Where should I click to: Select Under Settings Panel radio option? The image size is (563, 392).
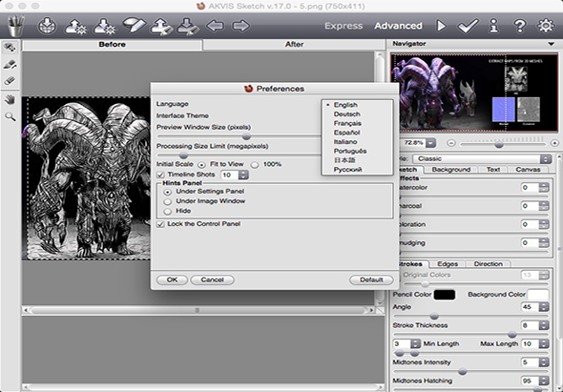point(167,192)
